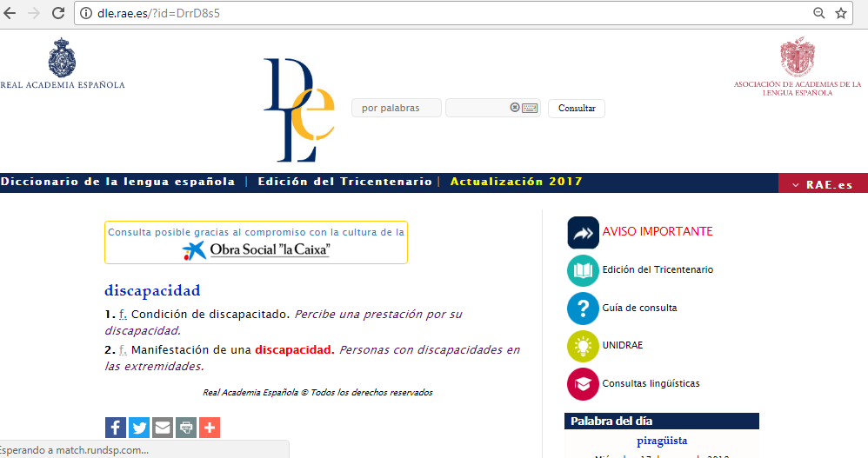
Task: Click the red 'discapacidad.' word in definition 2
Action: 295,350
